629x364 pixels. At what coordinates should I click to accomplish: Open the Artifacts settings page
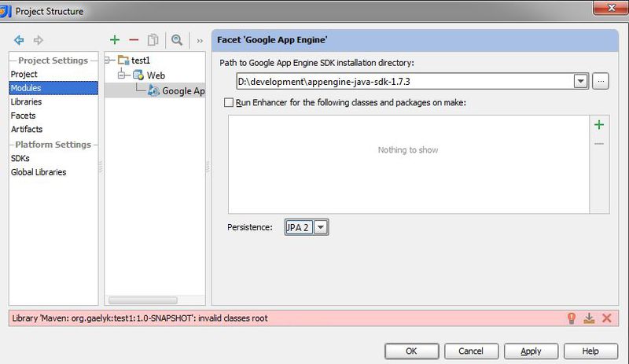tap(27, 129)
